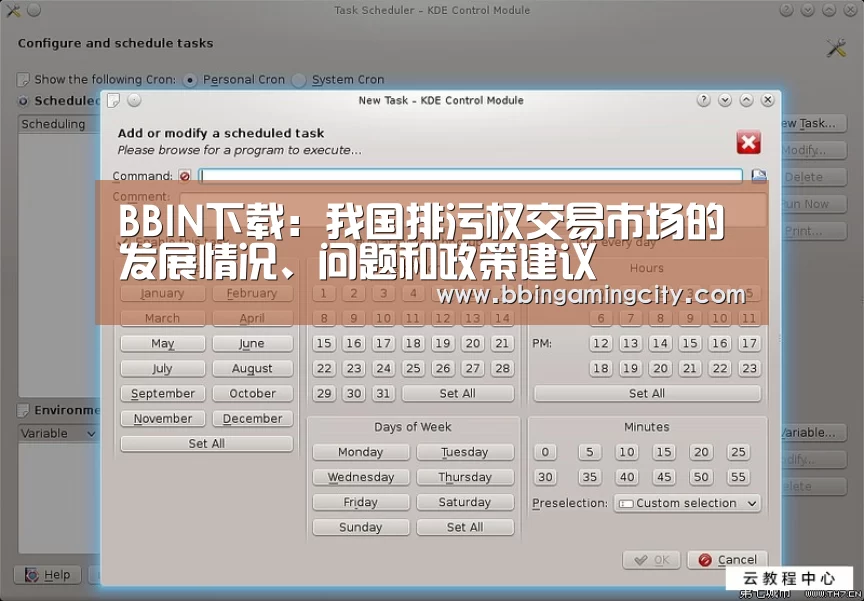This screenshot has height=601, width=864.
Task: Toggle the October month button
Action: click(252, 393)
